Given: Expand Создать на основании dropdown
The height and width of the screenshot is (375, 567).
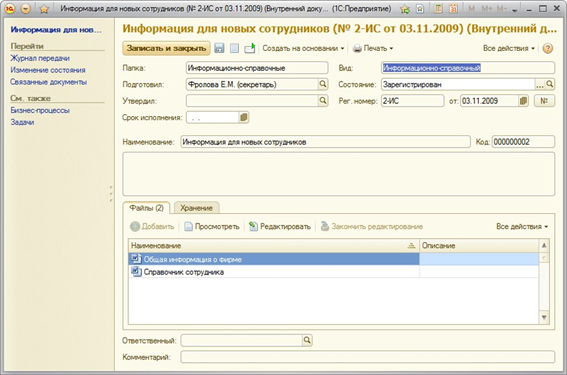Looking at the screenshot, I should (x=303, y=48).
